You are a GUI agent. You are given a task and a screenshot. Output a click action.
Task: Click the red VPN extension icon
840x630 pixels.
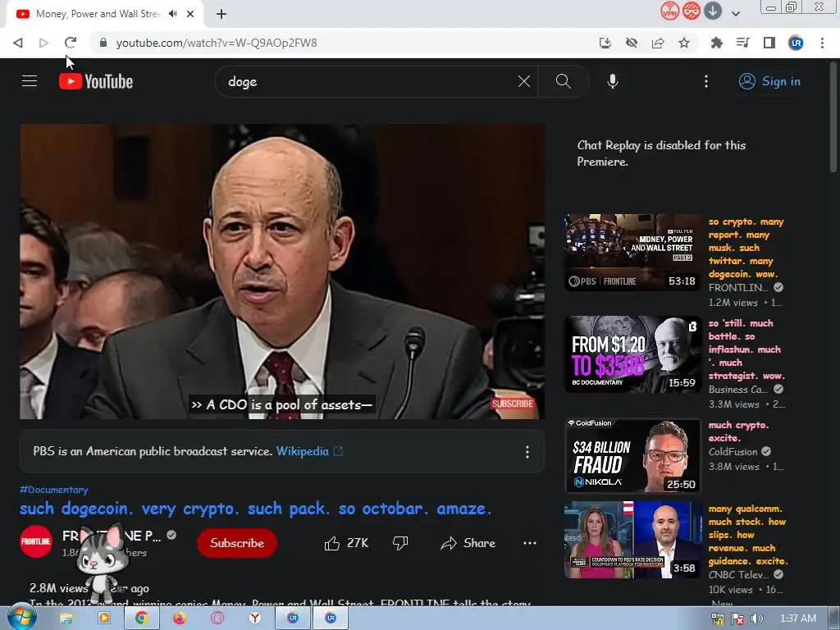(669, 11)
